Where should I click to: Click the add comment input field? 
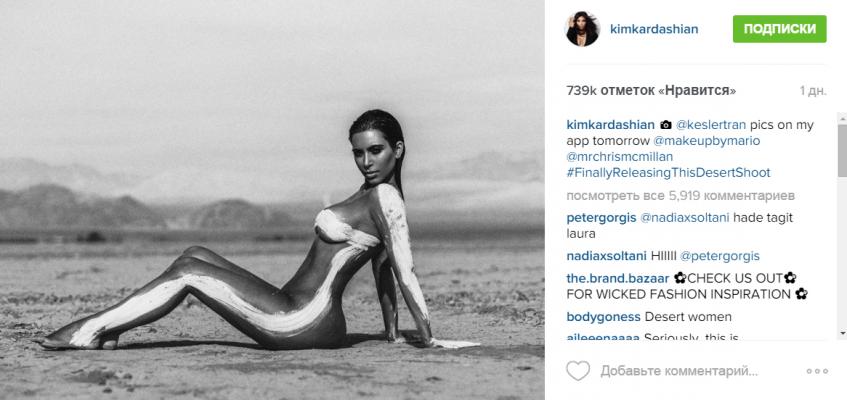(679, 371)
